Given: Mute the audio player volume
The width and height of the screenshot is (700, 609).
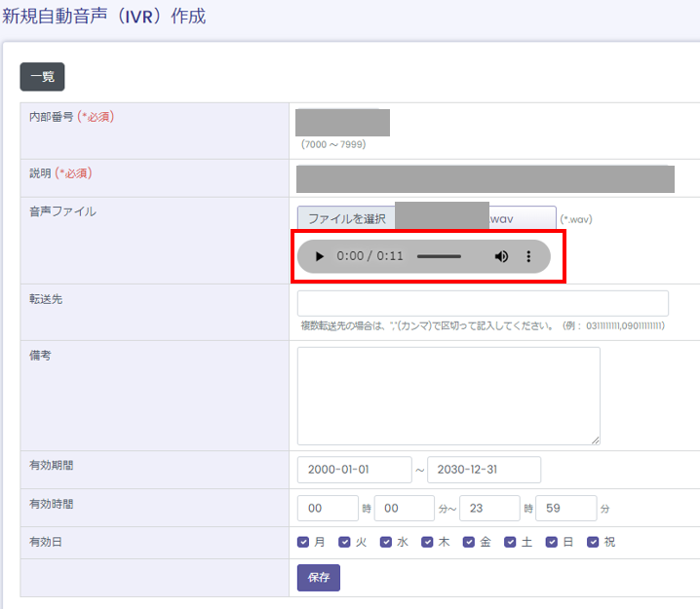Looking at the screenshot, I should tap(501, 256).
